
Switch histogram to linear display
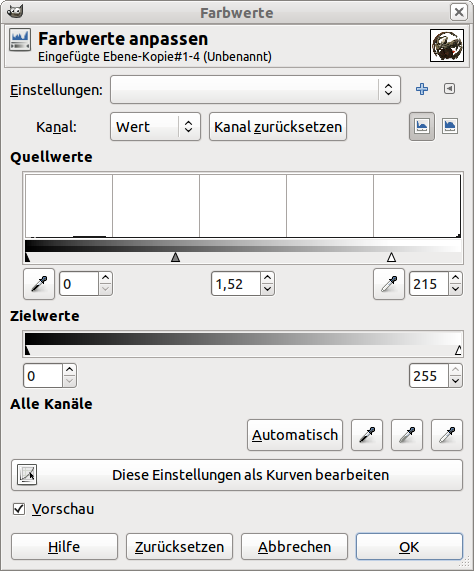[x=422, y=126]
